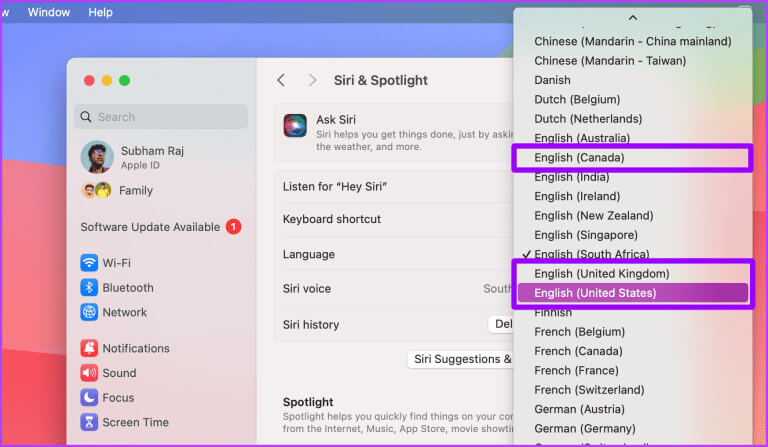
Task: Open Wi-Fi settings icon in sidebar
Action: 89,263
